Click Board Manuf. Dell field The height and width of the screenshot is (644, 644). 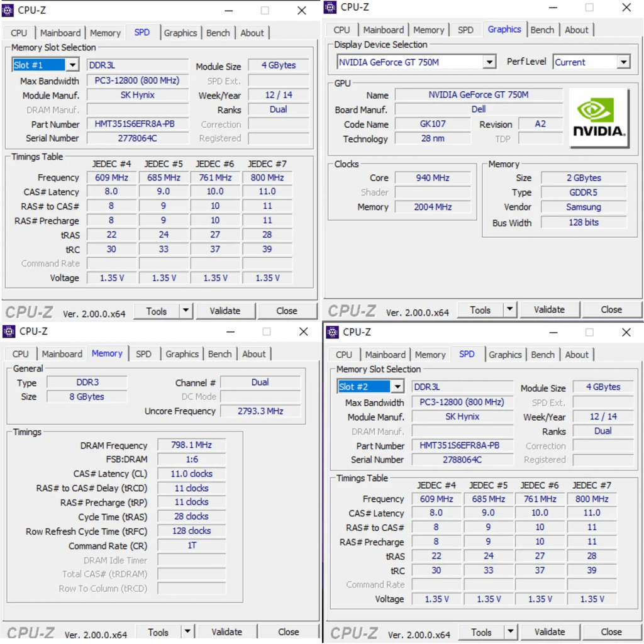tap(479, 109)
